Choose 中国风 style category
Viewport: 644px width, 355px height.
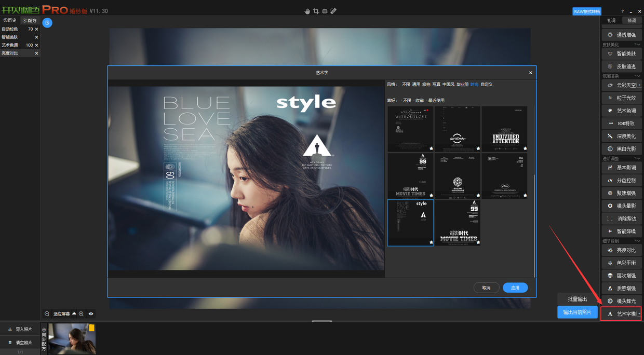[x=448, y=85]
